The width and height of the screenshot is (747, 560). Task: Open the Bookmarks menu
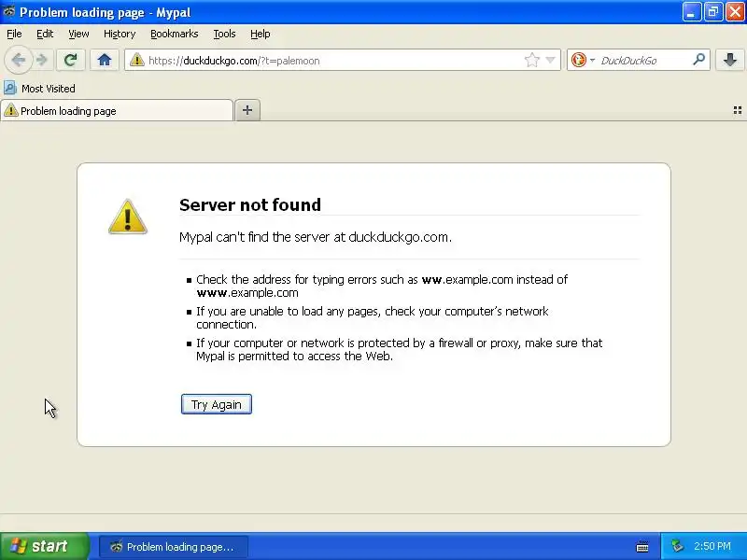point(175,34)
